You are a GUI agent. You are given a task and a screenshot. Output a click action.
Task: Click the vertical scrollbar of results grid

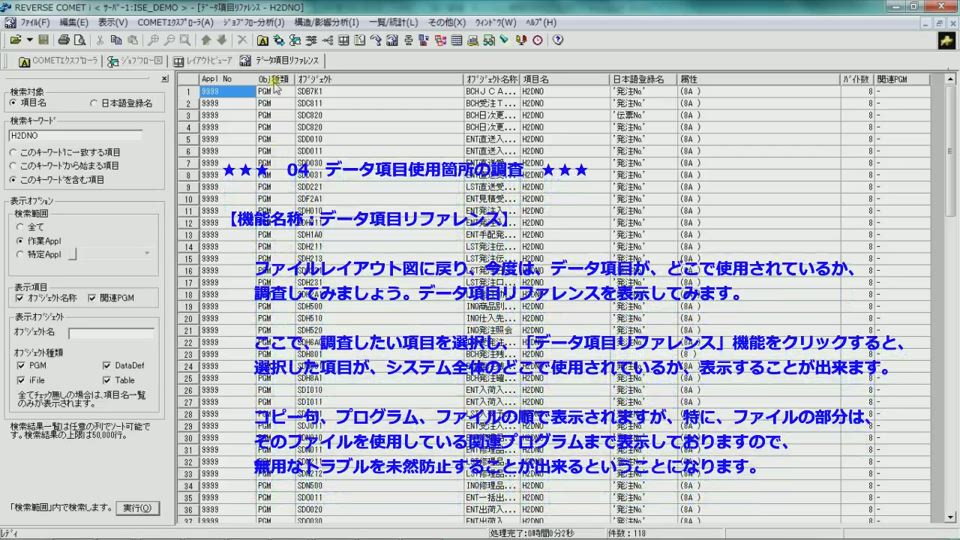point(951,300)
